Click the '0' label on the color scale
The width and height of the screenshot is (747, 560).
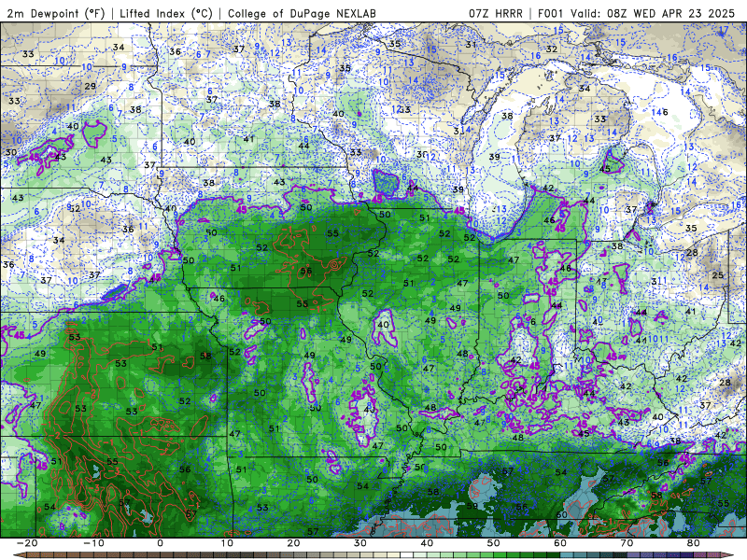tap(160, 543)
